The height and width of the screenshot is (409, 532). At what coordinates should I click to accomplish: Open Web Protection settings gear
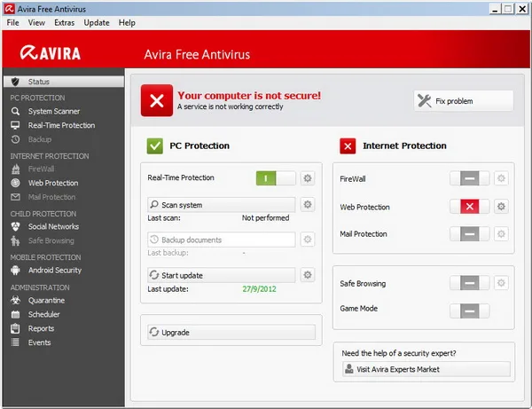tap(501, 207)
